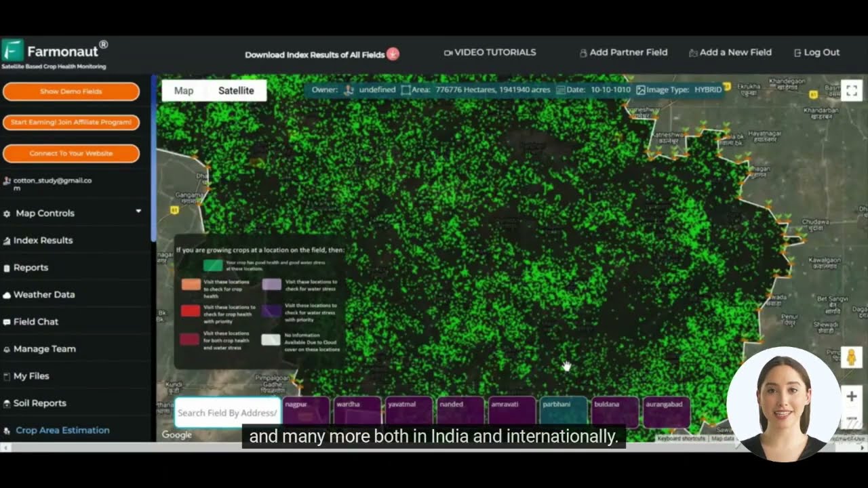Open Crop Area Estimation menu item
This screenshot has width=868, height=488.
(62, 430)
